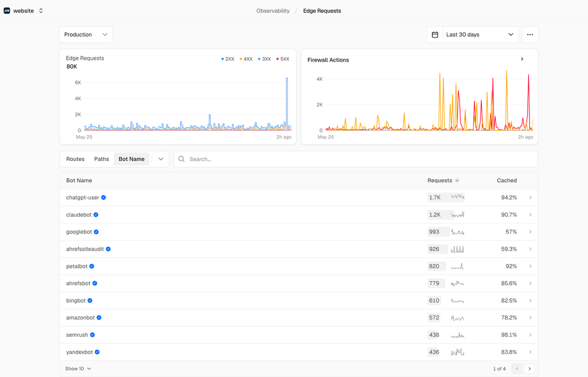Click the ahrefssiteaudit sparkline chart
The height and width of the screenshot is (377, 588).
point(458,249)
